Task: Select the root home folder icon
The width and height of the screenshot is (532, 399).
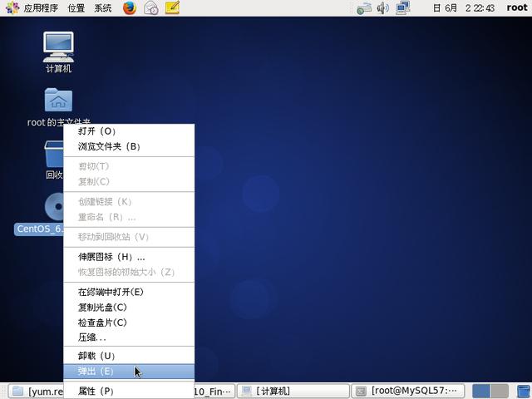Action: [58, 100]
